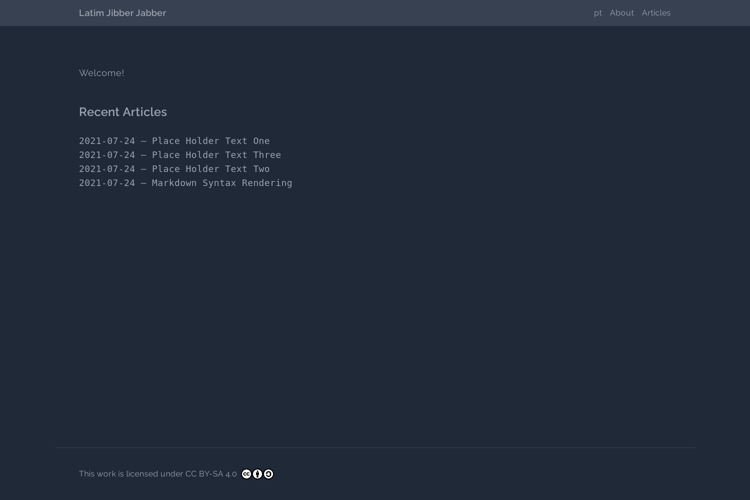Screen dimensions: 750x500
Task: Click the Creative Commons CC icon
Action: (x=246, y=474)
